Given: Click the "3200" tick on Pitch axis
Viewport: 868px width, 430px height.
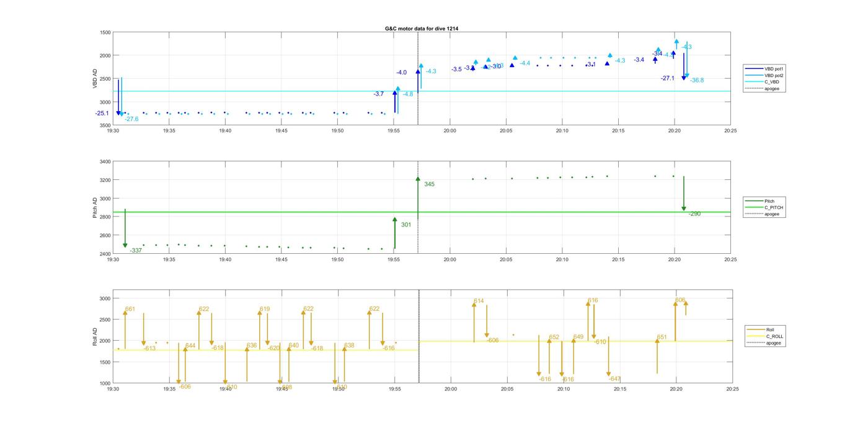Looking at the screenshot, I should point(105,181).
